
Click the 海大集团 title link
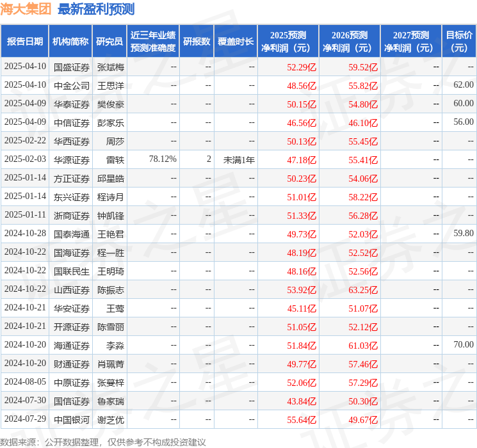pyautogui.click(x=26, y=9)
